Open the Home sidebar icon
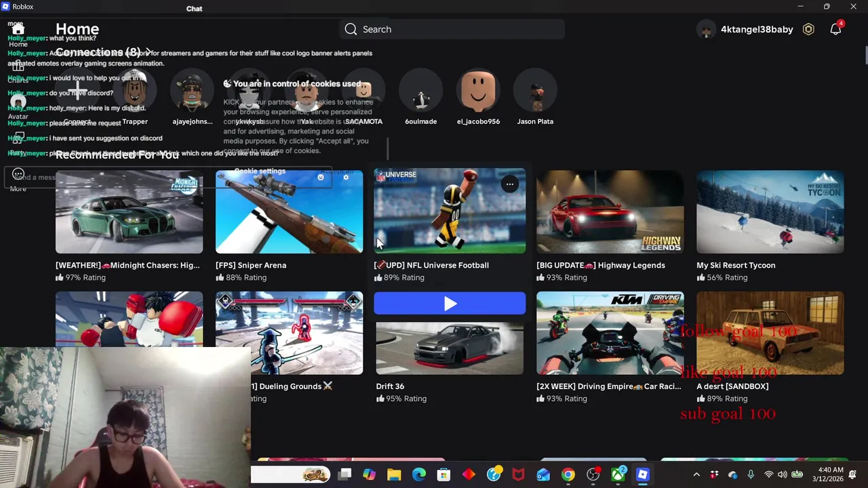The image size is (868, 488). (x=18, y=29)
